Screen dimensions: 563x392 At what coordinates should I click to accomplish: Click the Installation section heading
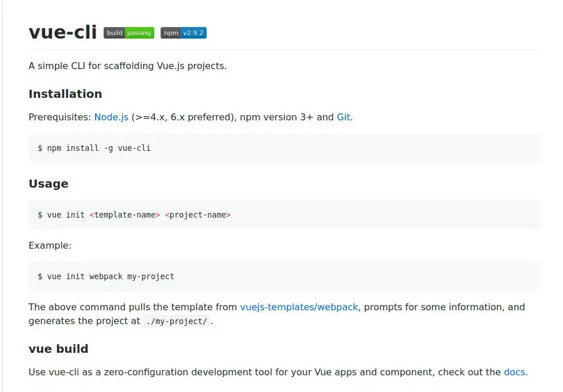point(65,94)
